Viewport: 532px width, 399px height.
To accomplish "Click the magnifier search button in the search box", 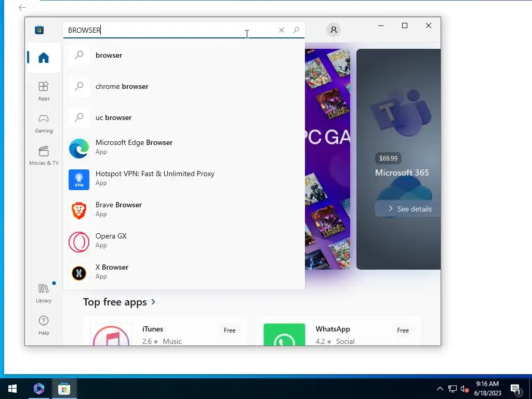I will 296,30.
